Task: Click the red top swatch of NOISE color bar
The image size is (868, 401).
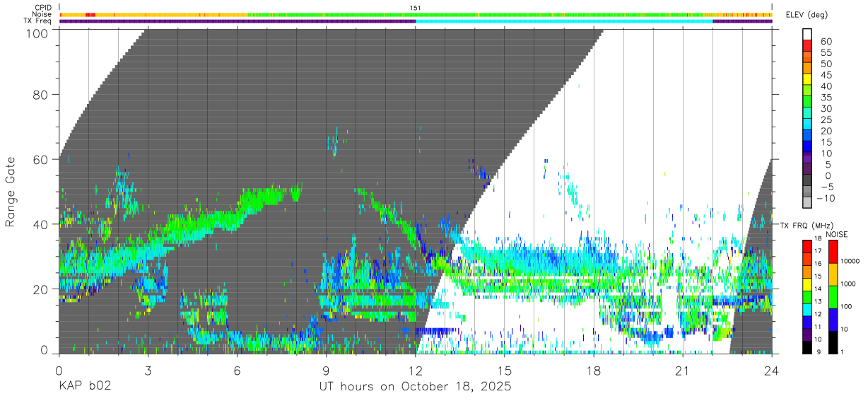Action: point(833,252)
